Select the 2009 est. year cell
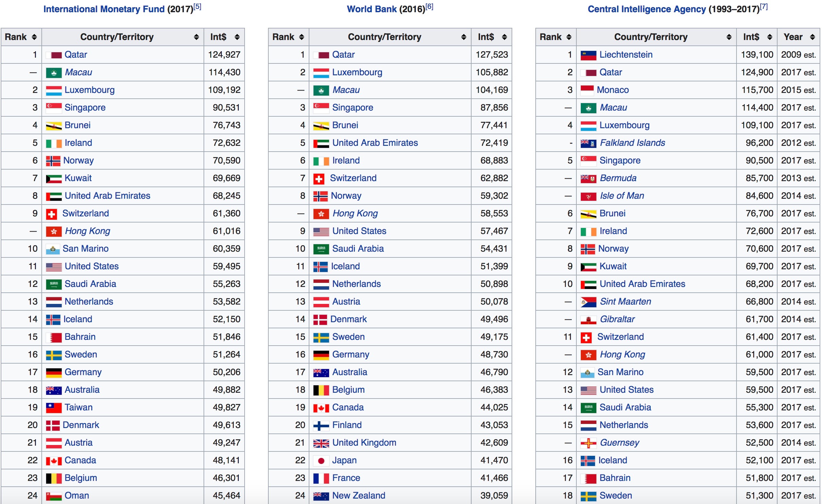The height and width of the screenshot is (504, 822). click(x=798, y=55)
